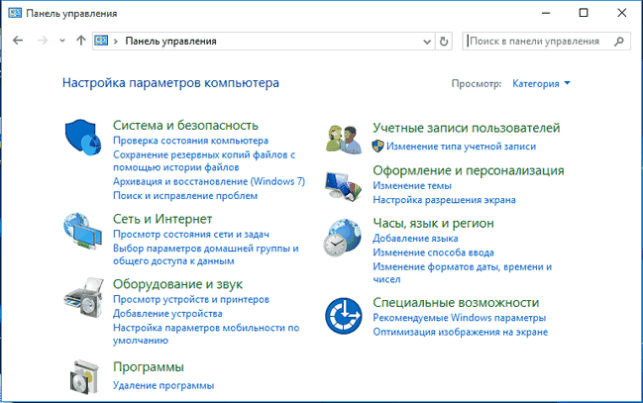643x403 pixels.
Task: Refresh the Control Panel view
Action: [444, 41]
